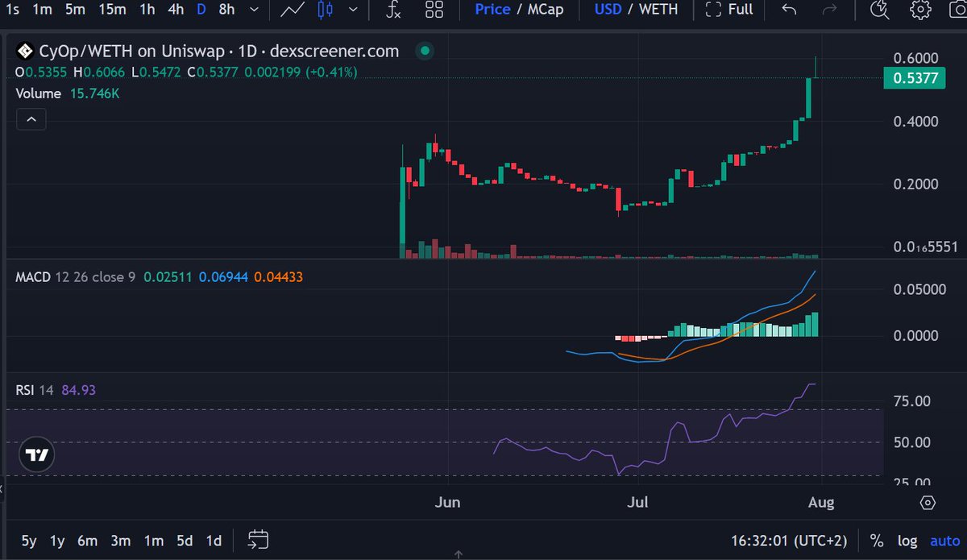The image size is (967, 560).
Task: Select the RSI 14 indicator label
Action: click(35, 390)
